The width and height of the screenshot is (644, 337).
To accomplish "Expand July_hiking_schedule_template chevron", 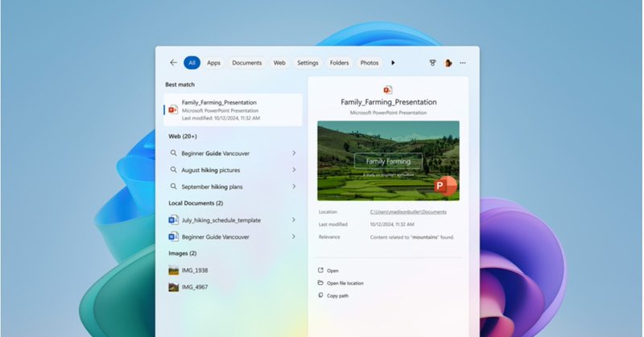I will pos(294,220).
